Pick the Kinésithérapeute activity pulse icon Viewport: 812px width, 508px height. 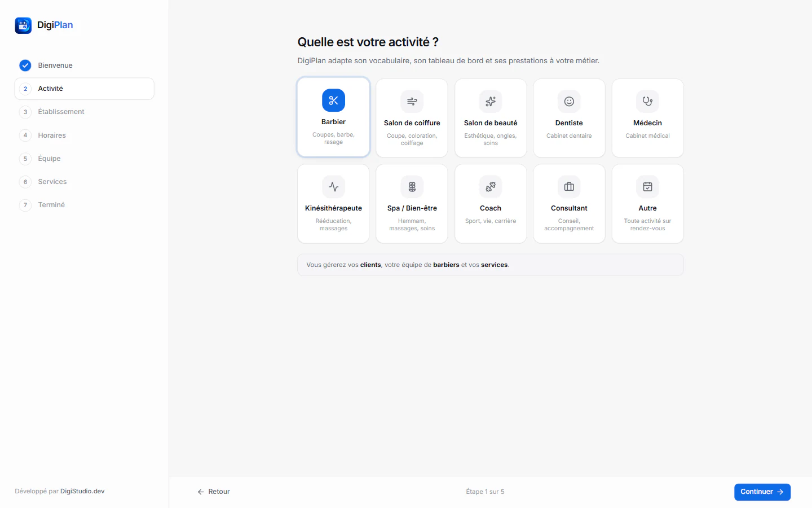333,187
